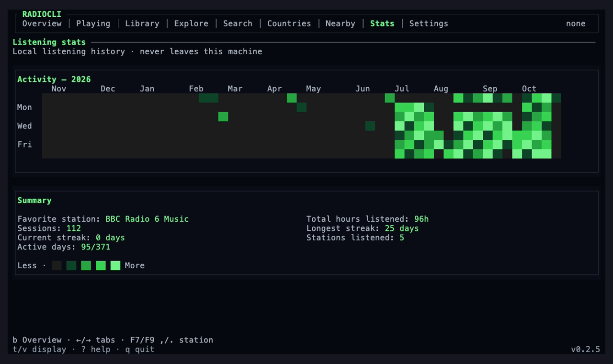
Task: Click the v0.2.5 version label
Action: point(585,349)
